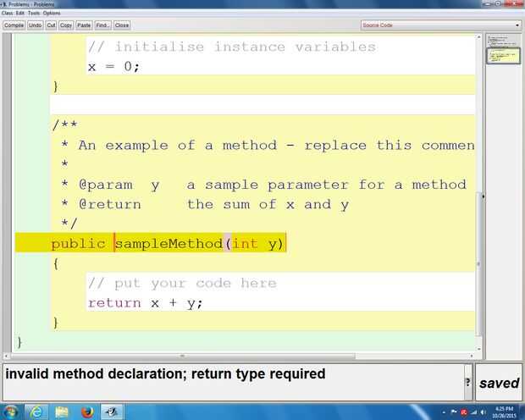The height and width of the screenshot is (420, 525).
Task: Show hidden tray icons arrow
Action: pos(444,412)
